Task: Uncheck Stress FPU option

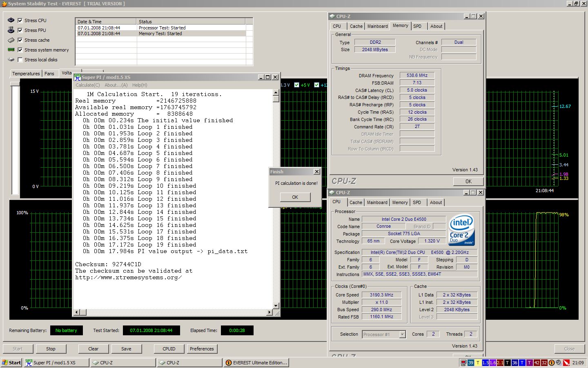Action: pyautogui.click(x=20, y=30)
